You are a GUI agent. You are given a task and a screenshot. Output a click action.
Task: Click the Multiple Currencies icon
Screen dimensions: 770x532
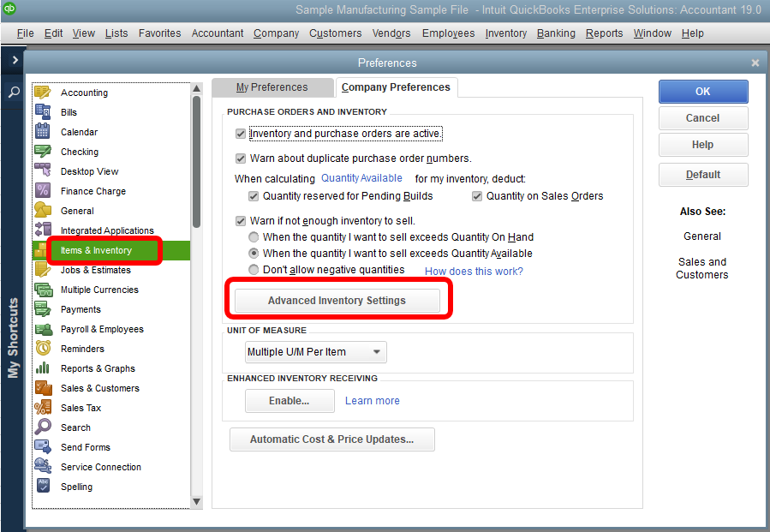[43, 290]
